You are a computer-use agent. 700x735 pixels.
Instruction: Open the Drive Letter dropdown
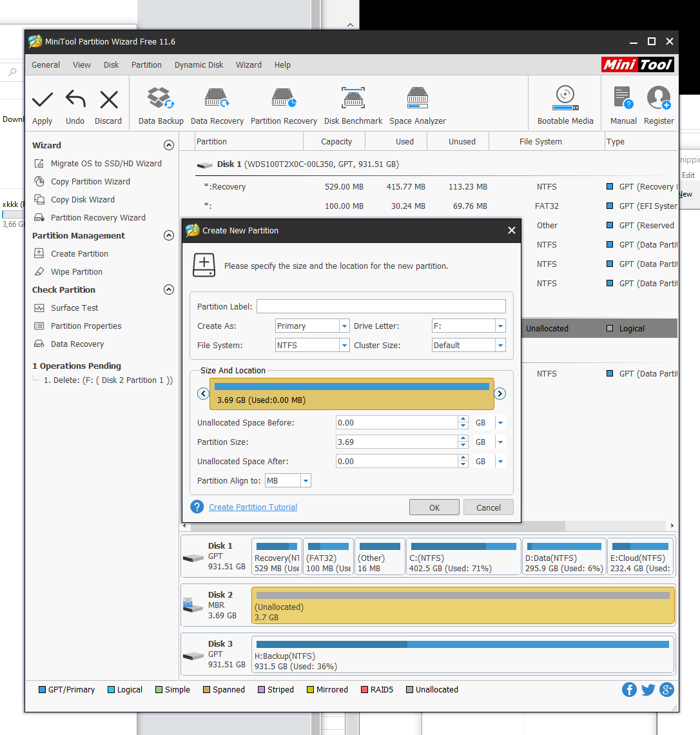click(x=500, y=326)
